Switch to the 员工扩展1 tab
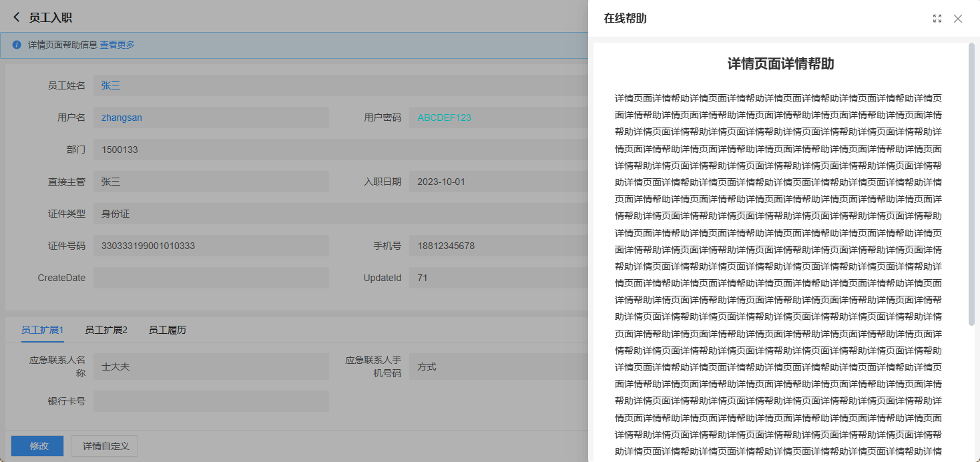 click(x=42, y=330)
